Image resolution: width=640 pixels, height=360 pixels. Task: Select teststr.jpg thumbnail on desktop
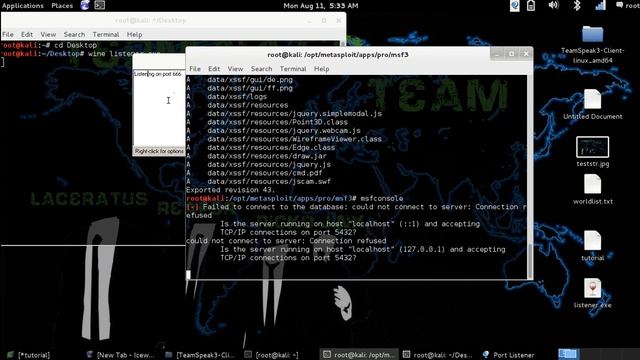pyautogui.click(x=593, y=151)
